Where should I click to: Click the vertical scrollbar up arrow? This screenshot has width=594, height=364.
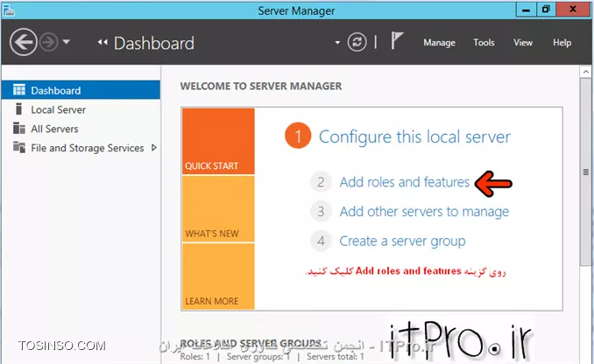click(x=585, y=72)
